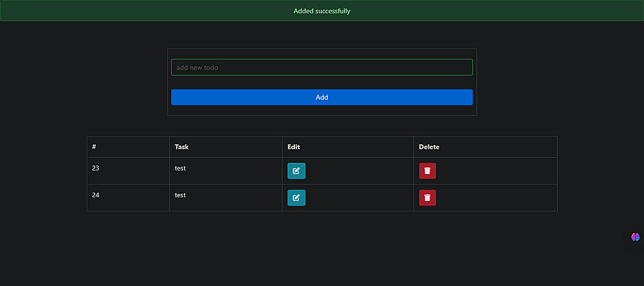Click the "#" column header
Screen dimensions: 644x286
(x=95, y=147)
